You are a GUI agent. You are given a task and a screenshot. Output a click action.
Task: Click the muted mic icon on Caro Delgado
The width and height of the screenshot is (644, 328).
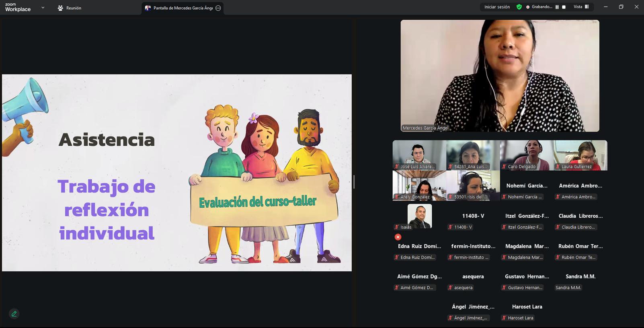[x=504, y=167]
